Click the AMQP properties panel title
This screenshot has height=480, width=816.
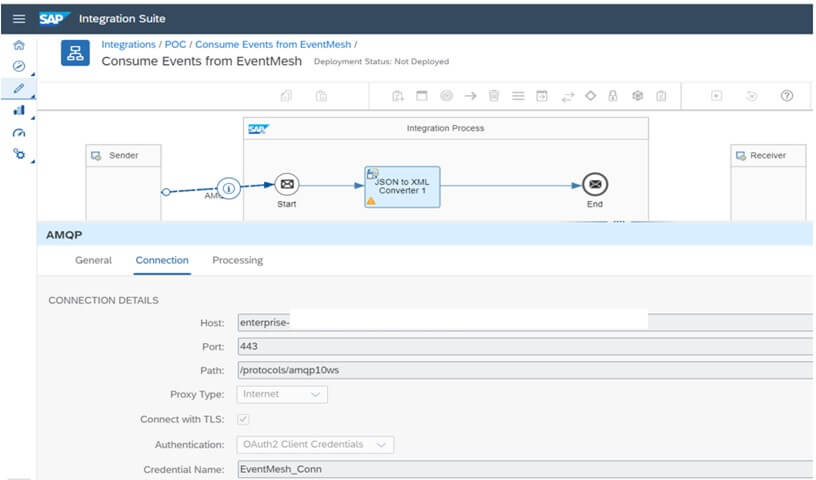coord(64,235)
